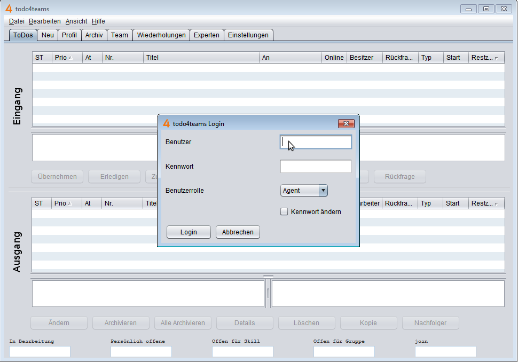Click the Offen für Gruppe status field
Image resolution: width=518 pixels, height=362 pixels.
[x=344, y=352]
